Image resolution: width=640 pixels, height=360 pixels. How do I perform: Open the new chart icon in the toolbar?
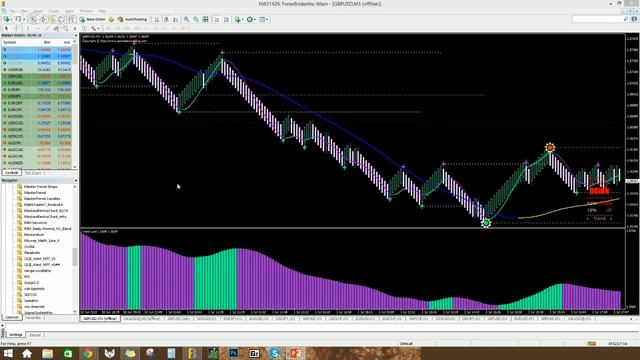pos(7,19)
